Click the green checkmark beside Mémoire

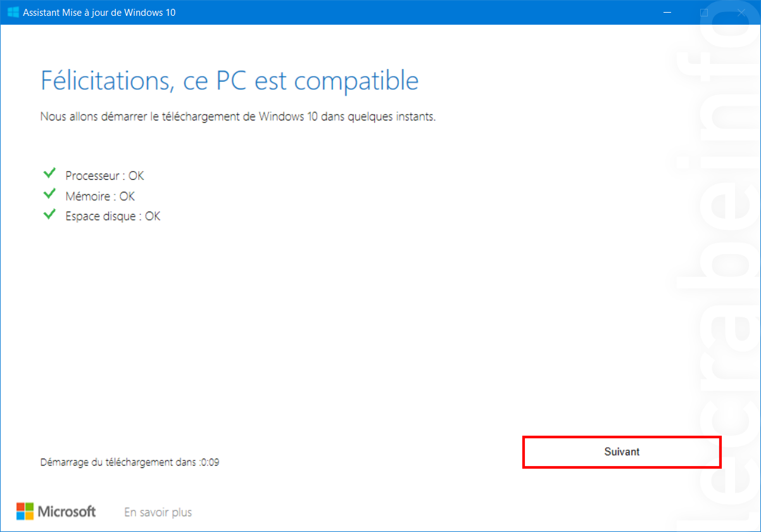click(x=49, y=194)
